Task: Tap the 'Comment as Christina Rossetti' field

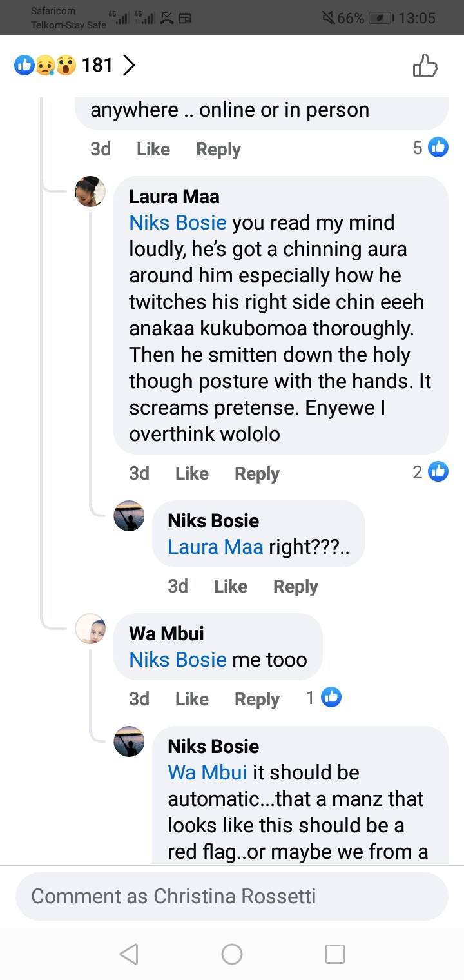Action: [x=231, y=896]
